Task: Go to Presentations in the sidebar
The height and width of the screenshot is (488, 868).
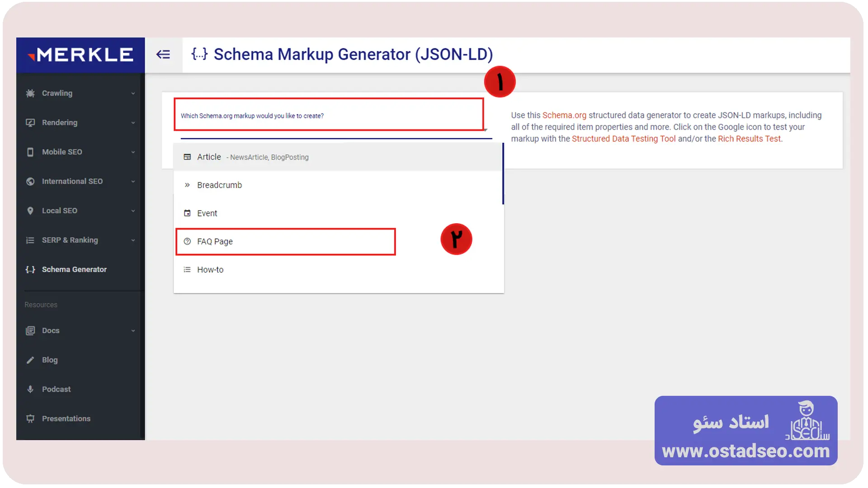Action: click(80, 418)
